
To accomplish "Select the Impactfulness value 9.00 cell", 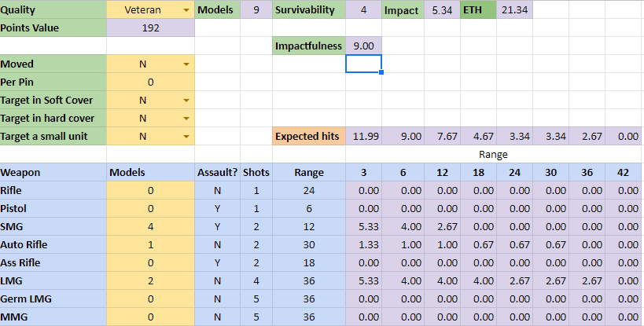I will (363, 46).
